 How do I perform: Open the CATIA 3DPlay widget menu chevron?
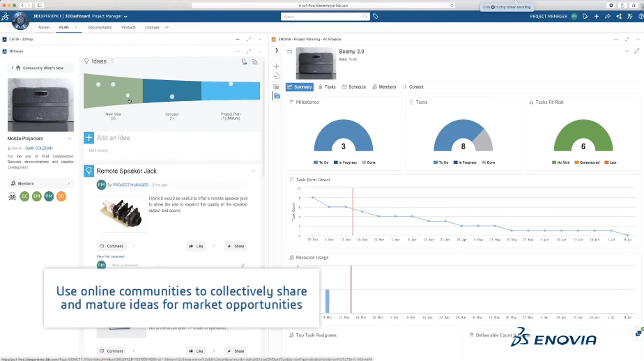(259, 40)
